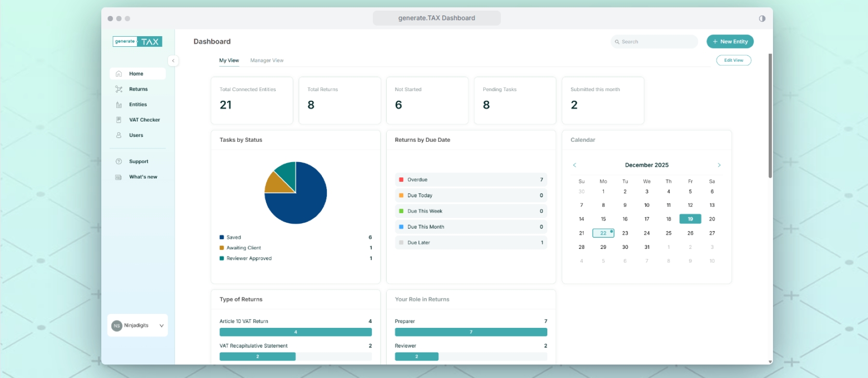Select December 22 in the calendar

pyautogui.click(x=603, y=233)
